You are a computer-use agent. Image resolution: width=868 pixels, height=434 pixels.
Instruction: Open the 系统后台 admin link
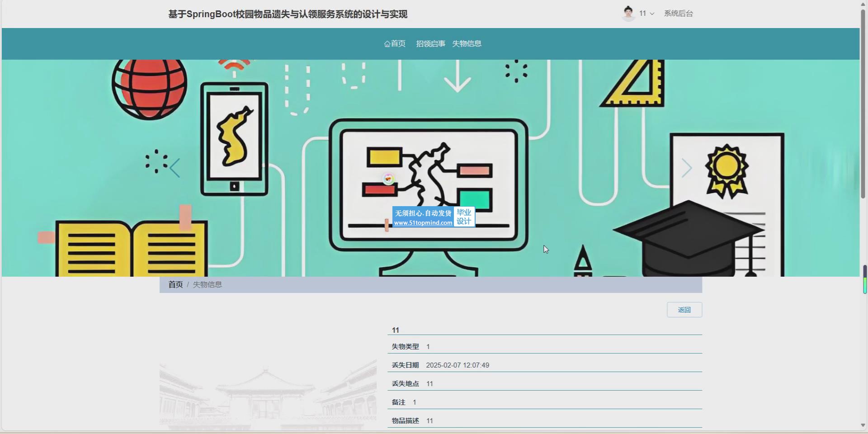coord(678,14)
